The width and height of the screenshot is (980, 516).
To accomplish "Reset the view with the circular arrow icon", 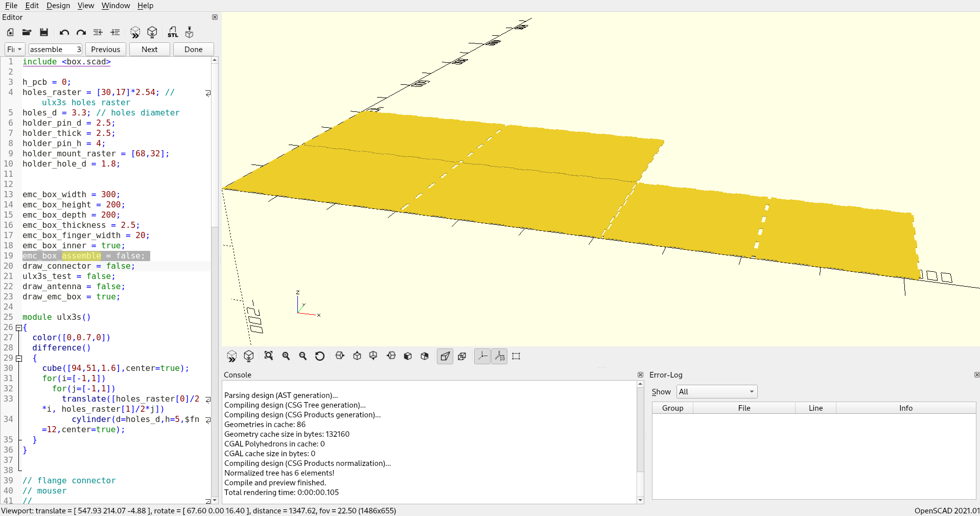I will pyautogui.click(x=320, y=356).
